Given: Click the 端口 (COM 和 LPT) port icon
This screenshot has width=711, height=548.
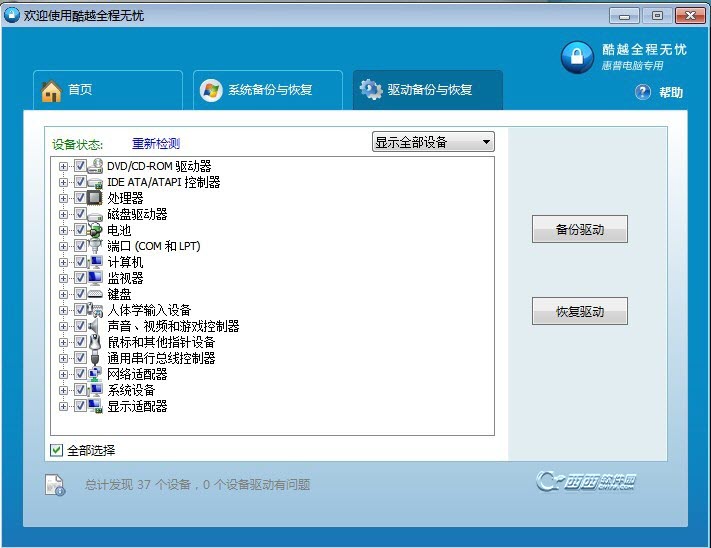Looking at the screenshot, I should (x=95, y=246).
